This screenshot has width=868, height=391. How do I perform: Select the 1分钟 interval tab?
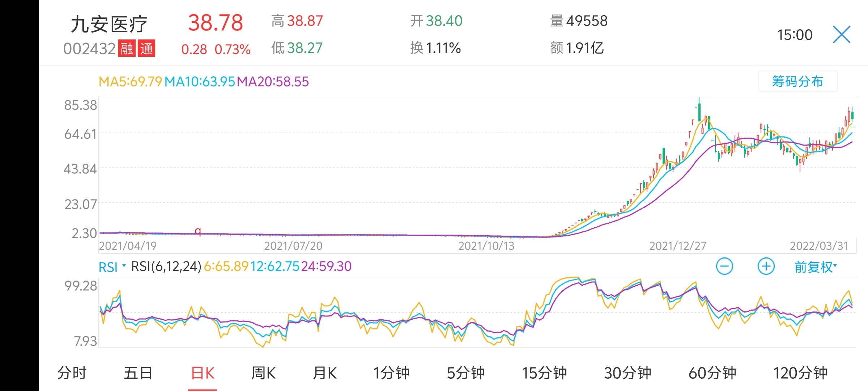point(391,373)
